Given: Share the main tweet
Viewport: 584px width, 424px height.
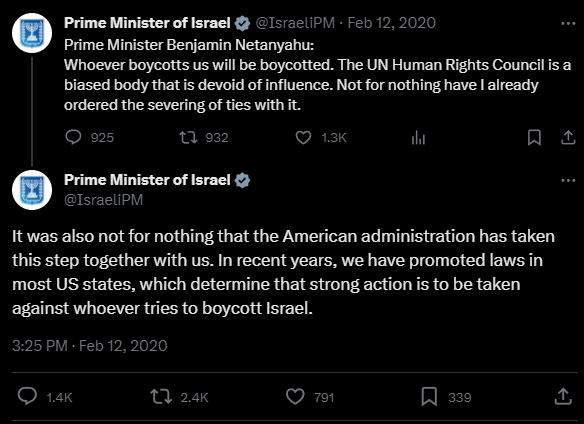Looking at the screenshot, I should pos(563,396).
